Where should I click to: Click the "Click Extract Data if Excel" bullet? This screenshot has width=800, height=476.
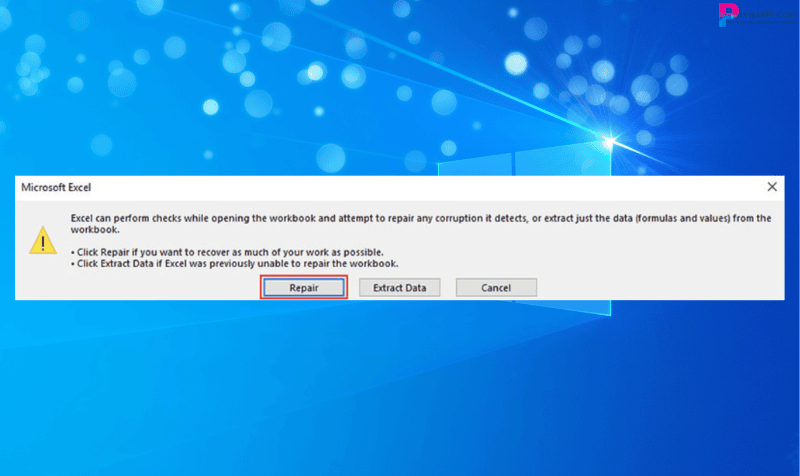pyautogui.click(x=235, y=263)
